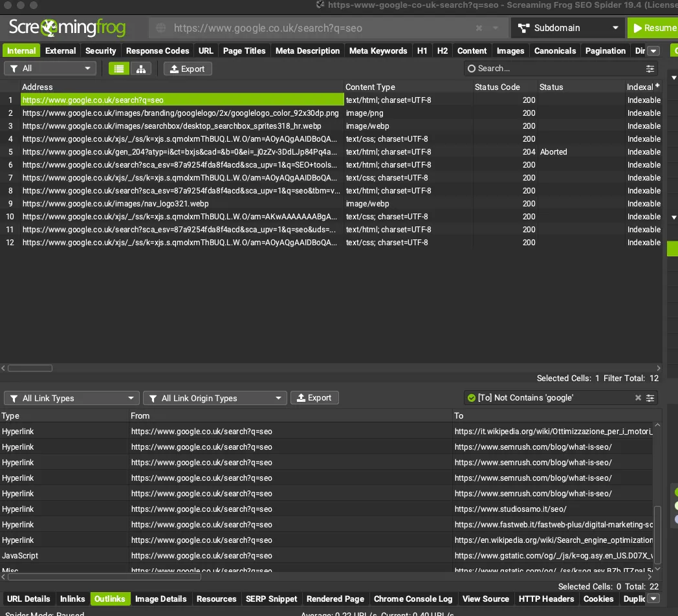The width and height of the screenshot is (678, 616).
Task: Switch to the External tab
Action: click(x=60, y=50)
